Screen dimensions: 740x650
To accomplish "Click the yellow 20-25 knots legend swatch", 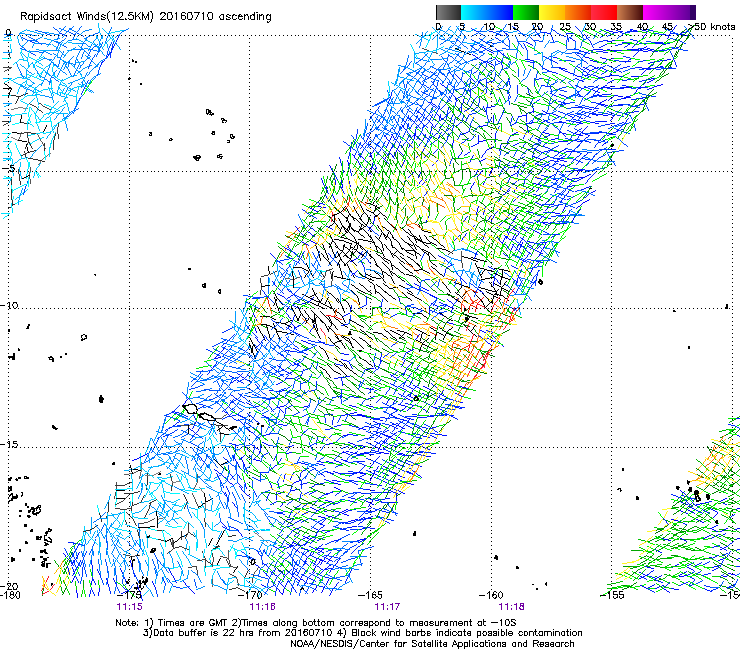I will [552, 12].
